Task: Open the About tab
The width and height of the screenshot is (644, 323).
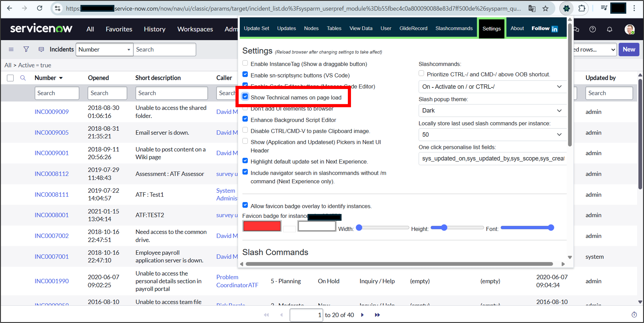Action: pyautogui.click(x=517, y=28)
